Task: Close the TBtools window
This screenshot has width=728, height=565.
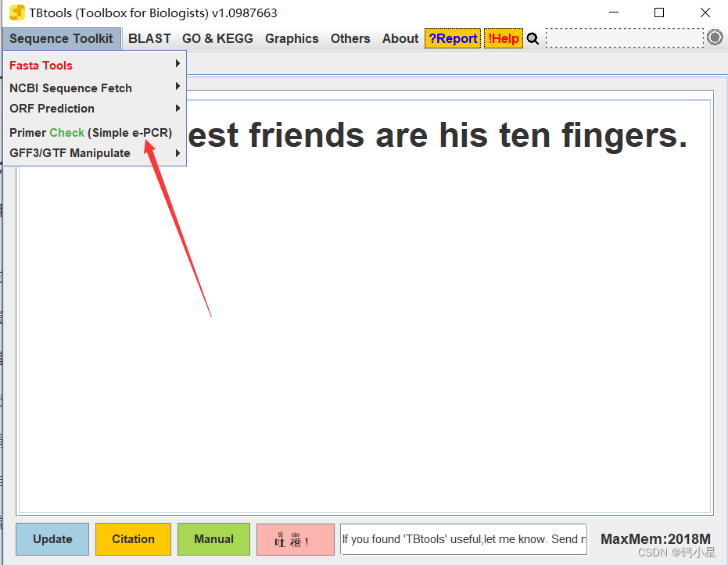Action: click(x=705, y=13)
